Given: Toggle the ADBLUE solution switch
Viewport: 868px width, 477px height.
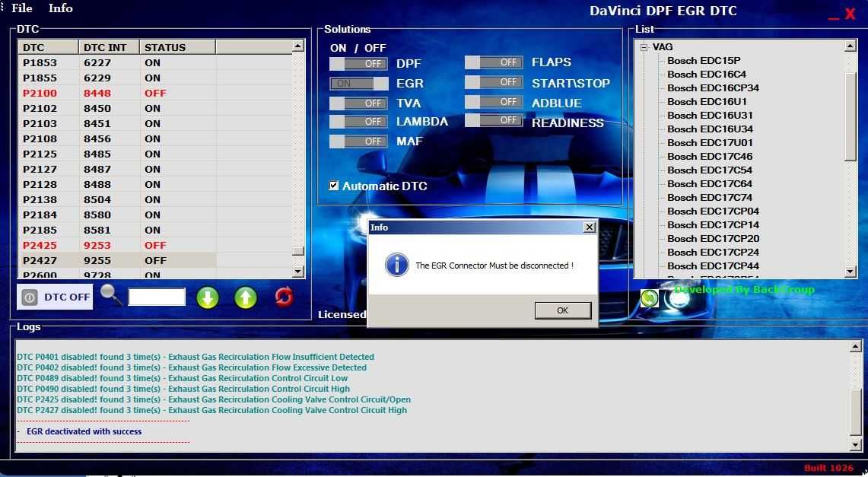Looking at the screenshot, I should point(493,102).
